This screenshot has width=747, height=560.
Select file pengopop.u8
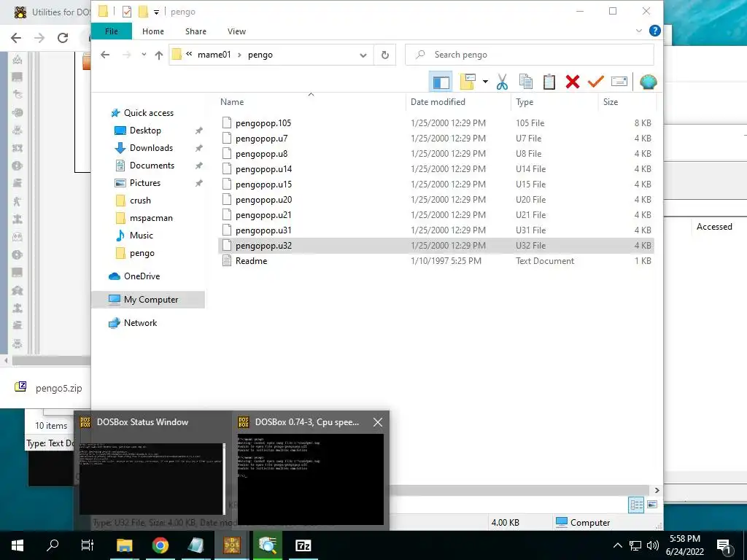(261, 154)
